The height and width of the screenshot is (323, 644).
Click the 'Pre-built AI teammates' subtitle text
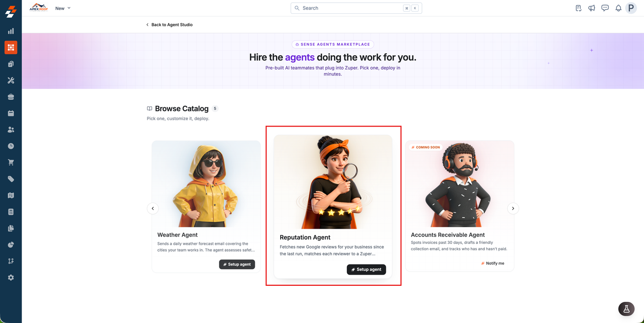click(x=333, y=71)
